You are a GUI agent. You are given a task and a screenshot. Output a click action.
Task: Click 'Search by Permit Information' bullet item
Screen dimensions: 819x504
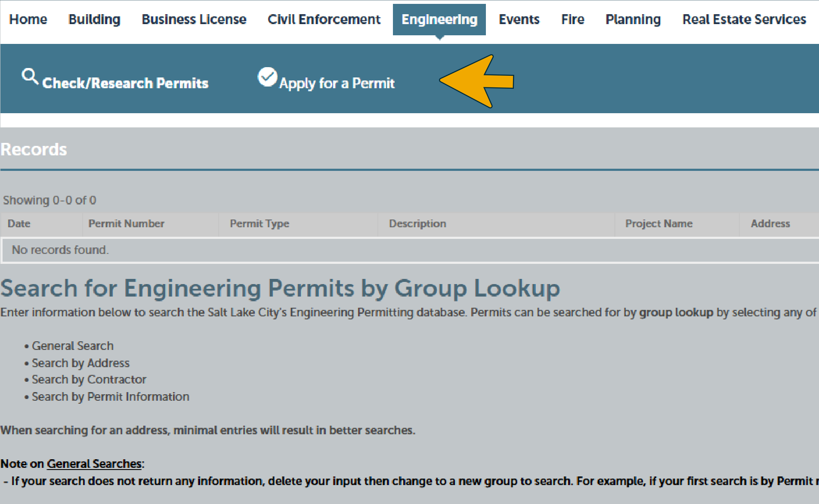[x=111, y=397]
